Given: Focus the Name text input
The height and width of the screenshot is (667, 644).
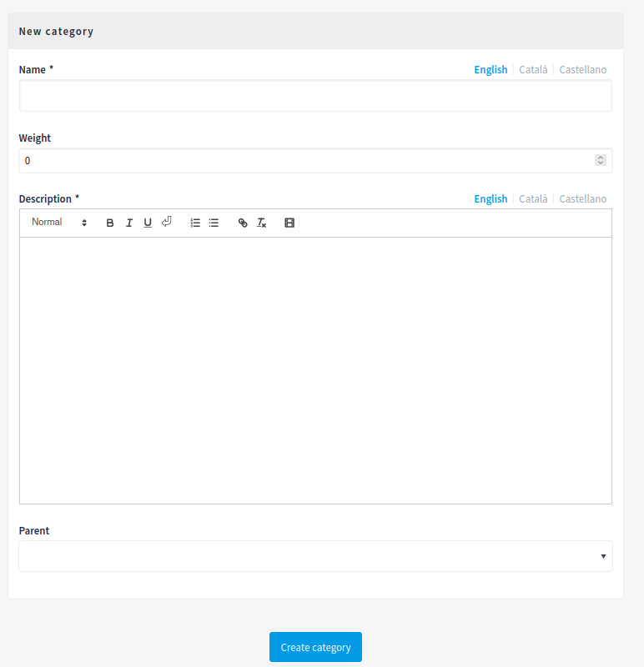Looking at the screenshot, I should pos(315,96).
